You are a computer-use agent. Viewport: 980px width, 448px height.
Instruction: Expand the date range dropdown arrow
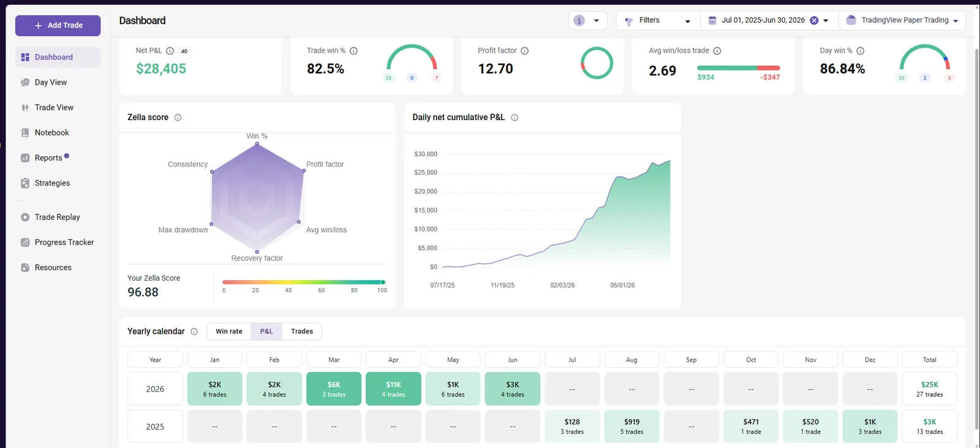pyautogui.click(x=826, y=21)
